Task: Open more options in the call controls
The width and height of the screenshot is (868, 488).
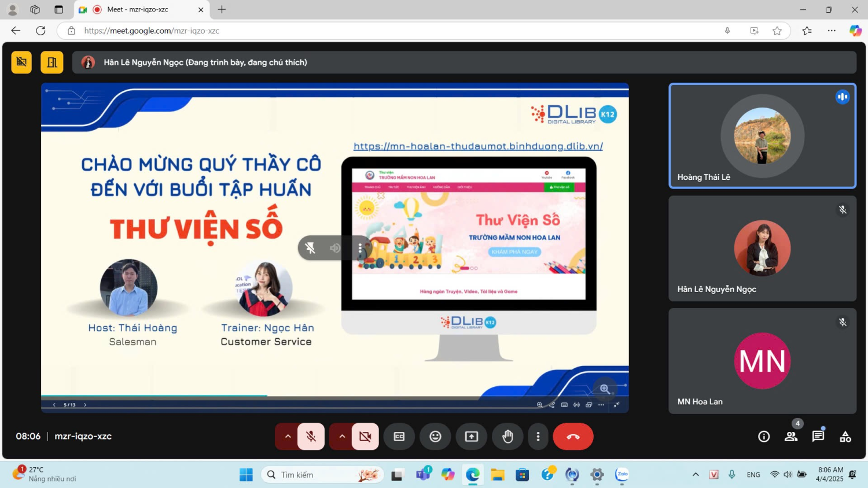Action: [x=538, y=437]
